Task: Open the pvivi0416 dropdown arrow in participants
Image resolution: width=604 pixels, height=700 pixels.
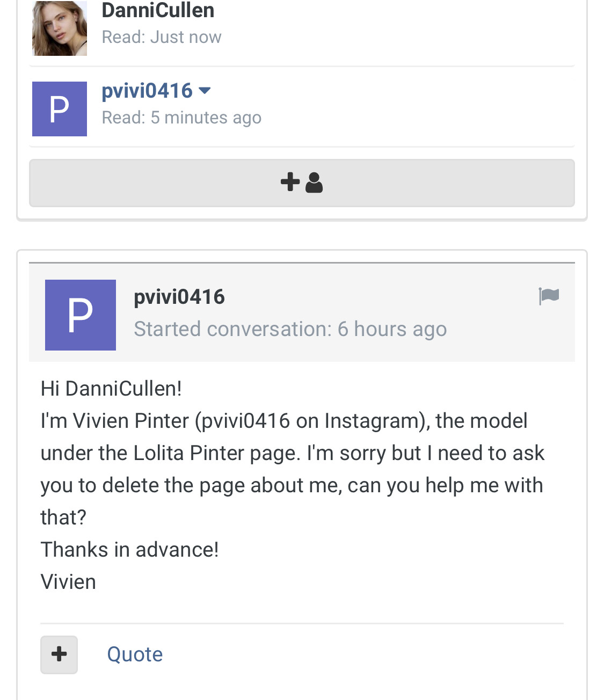Action: coord(205,91)
